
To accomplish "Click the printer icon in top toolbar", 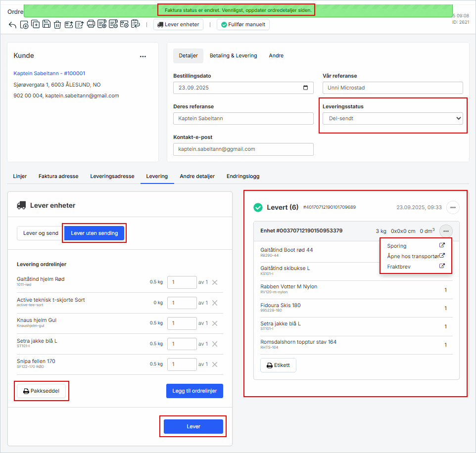I will tap(91, 25).
